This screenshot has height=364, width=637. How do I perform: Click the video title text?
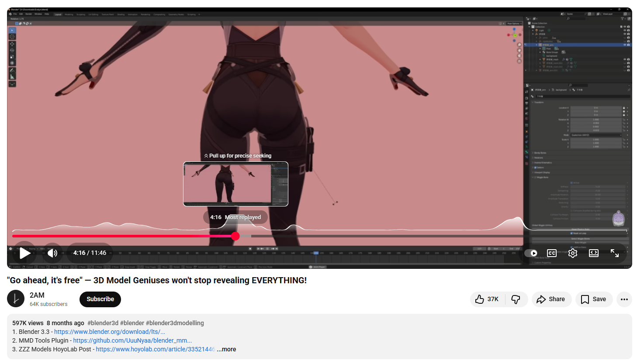click(157, 280)
